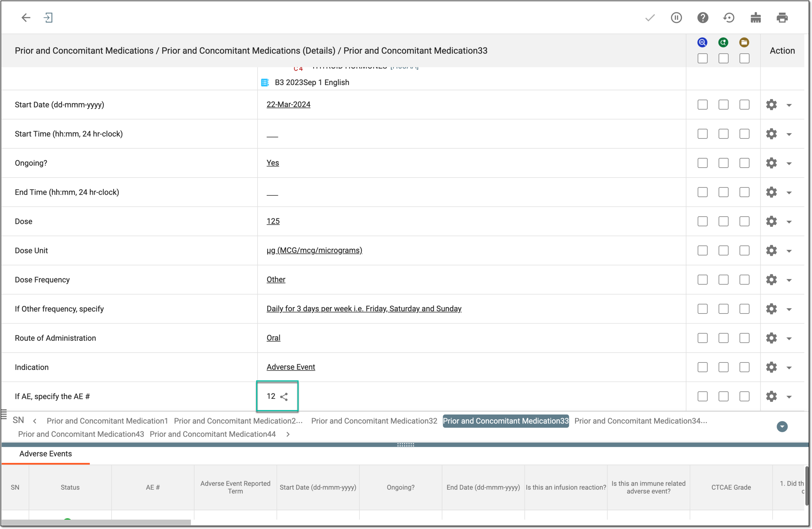Switch to Prior and Concomitant Medication44 tab

[x=212, y=434]
